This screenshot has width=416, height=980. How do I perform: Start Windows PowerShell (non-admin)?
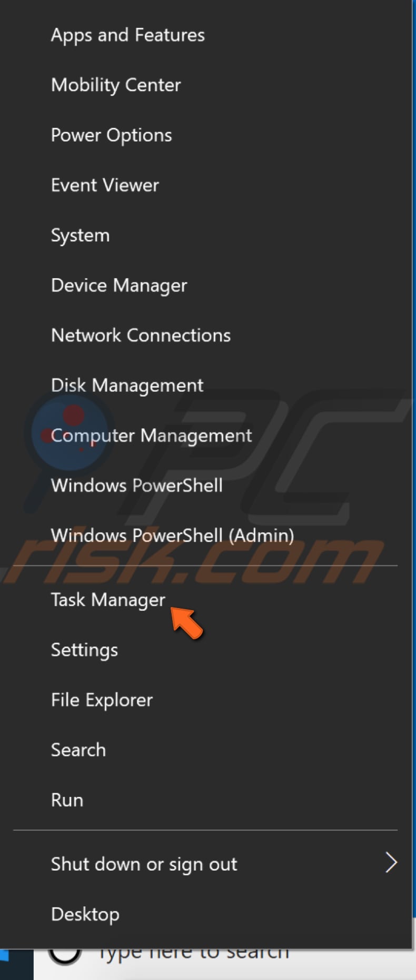click(x=136, y=485)
